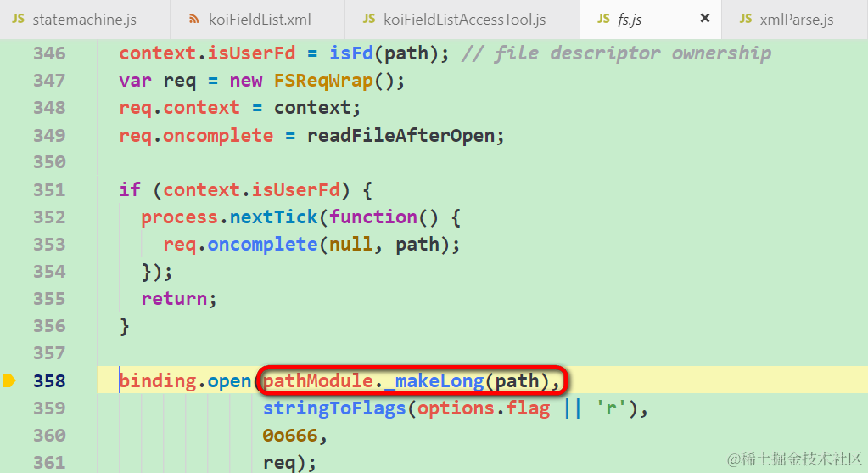Image resolution: width=868 pixels, height=473 pixels.
Task: Open the koiFieldList.xml tab
Action: tap(257, 20)
